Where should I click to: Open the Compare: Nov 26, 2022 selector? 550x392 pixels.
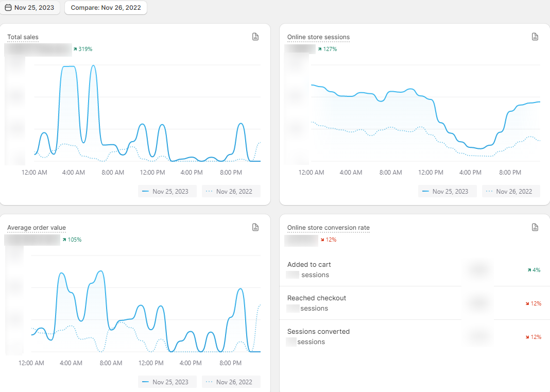pos(106,8)
